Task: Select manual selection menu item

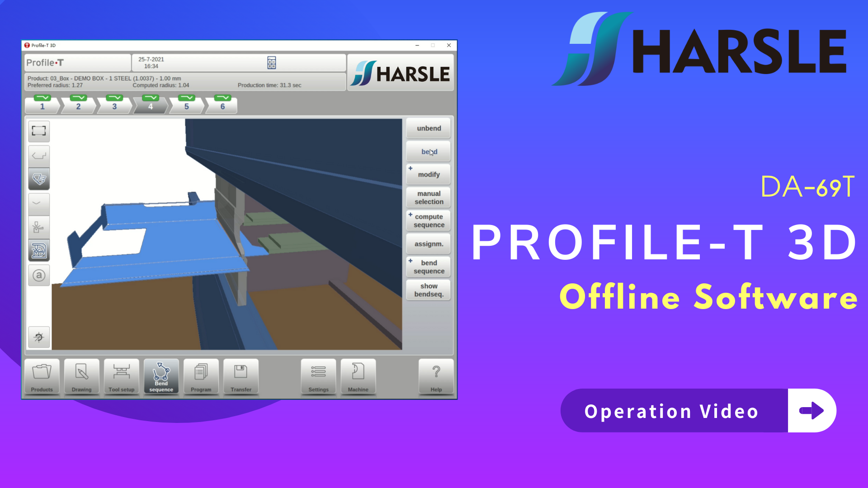Action: 428,197
